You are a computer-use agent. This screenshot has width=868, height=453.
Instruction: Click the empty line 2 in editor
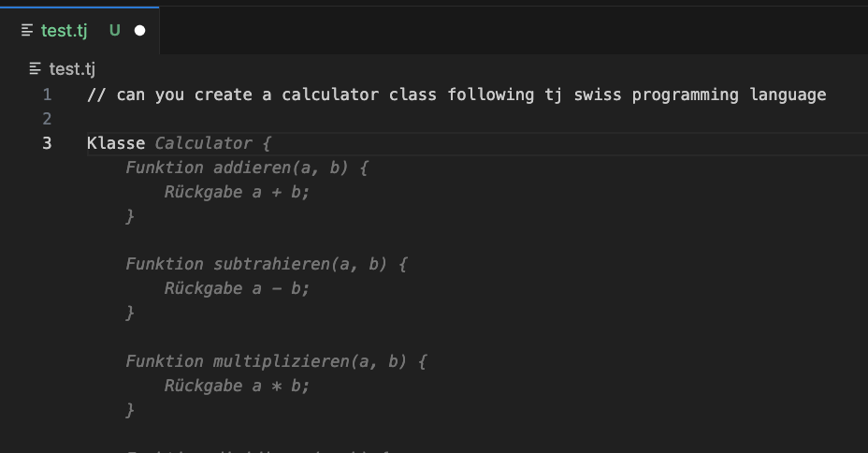[x=477, y=119]
